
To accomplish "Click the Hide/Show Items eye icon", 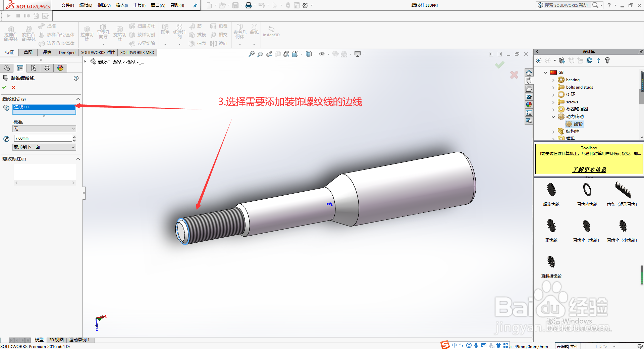I will pyautogui.click(x=322, y=54).
